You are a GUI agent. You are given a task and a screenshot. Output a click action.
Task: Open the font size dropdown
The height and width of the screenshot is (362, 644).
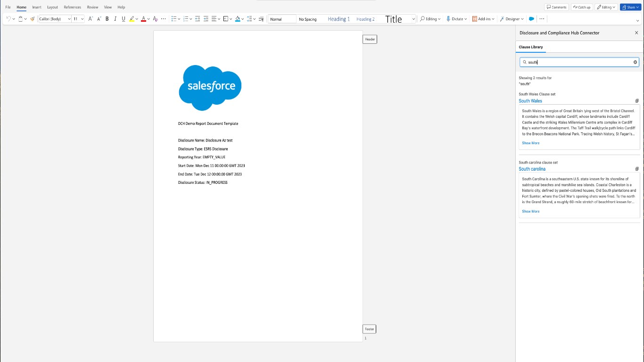[82, 19]
